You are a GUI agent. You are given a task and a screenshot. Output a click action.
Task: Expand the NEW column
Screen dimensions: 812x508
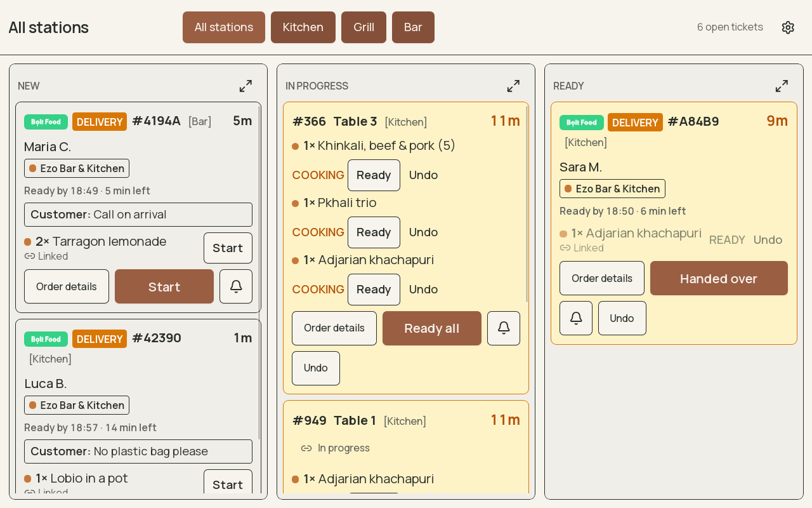(246, 86)
